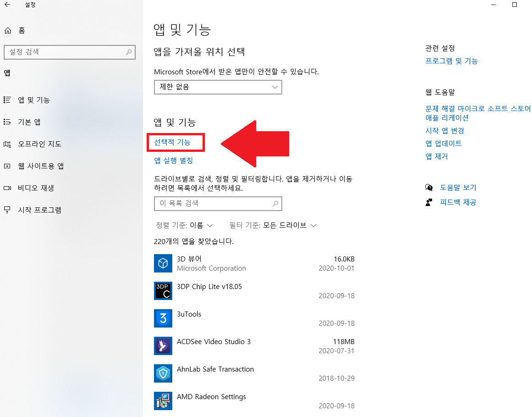Click the 2018-10-29 install date
532x417 pixels.
coord(337,378)
